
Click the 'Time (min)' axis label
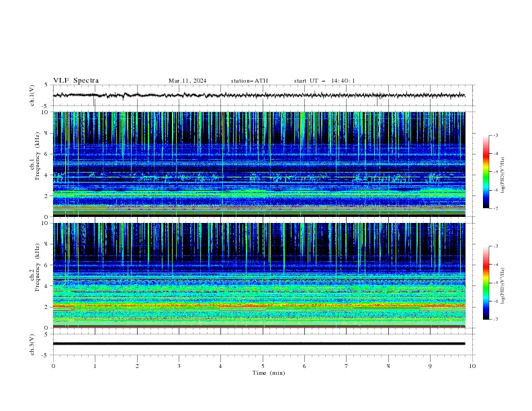[x=269, y=373]
